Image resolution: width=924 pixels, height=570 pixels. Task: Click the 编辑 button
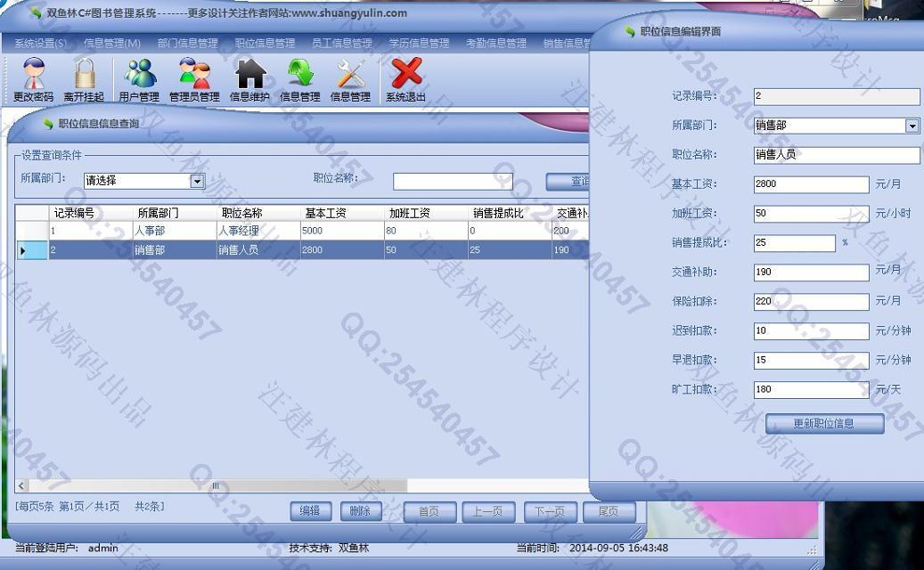pos(311,511)
